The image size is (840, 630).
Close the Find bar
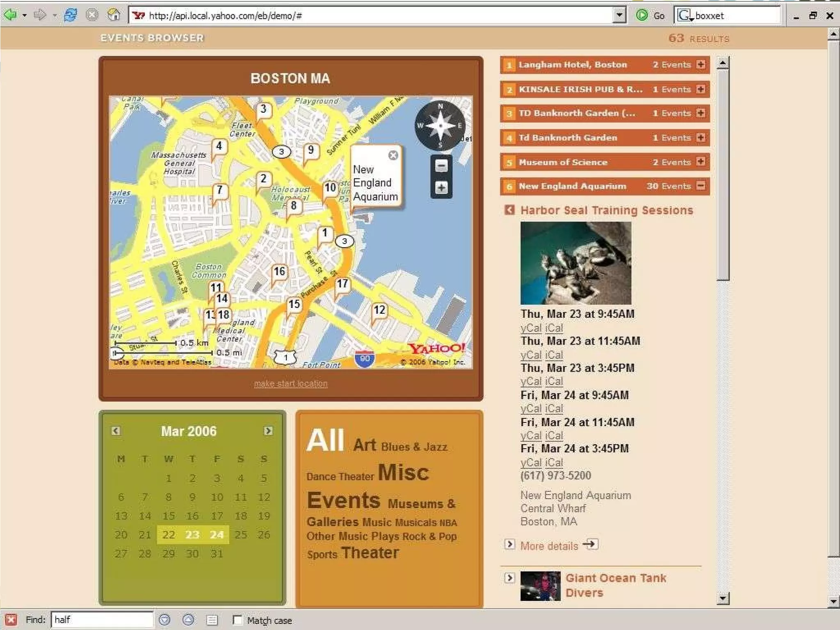point(11,619)
